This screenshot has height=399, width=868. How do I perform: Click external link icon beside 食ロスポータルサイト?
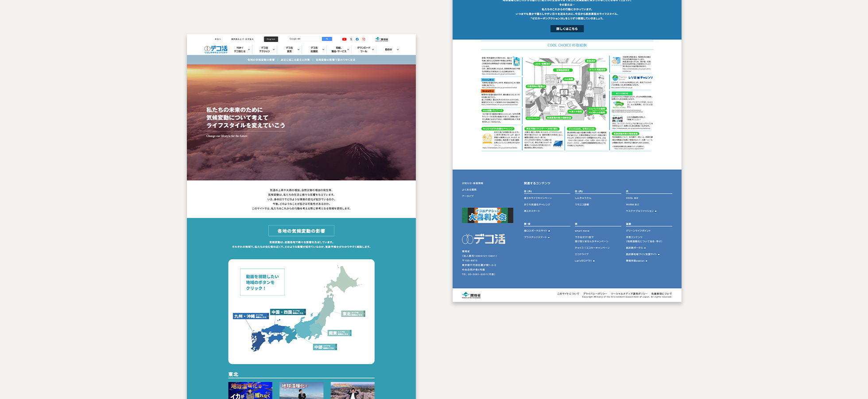point(549,231)
